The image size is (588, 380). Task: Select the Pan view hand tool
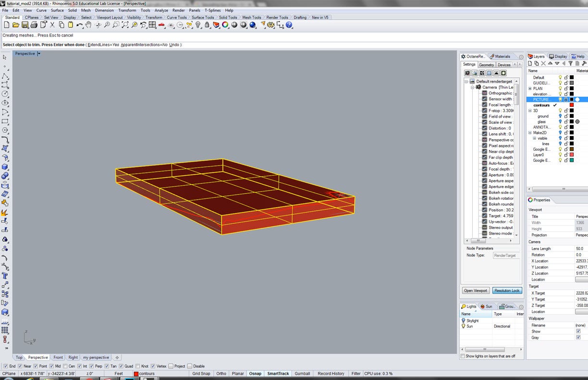click(89, 25)
